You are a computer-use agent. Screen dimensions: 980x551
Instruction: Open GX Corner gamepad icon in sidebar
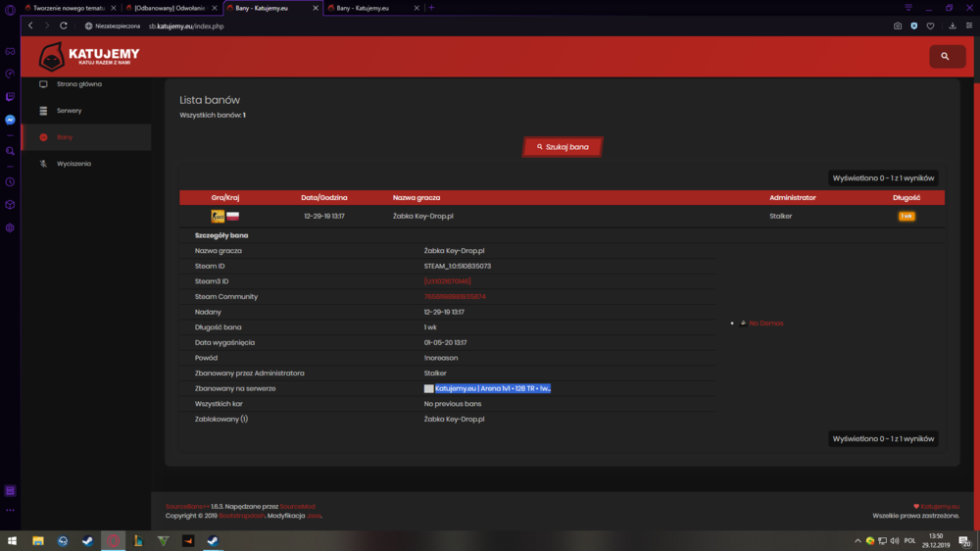(10, 51)
